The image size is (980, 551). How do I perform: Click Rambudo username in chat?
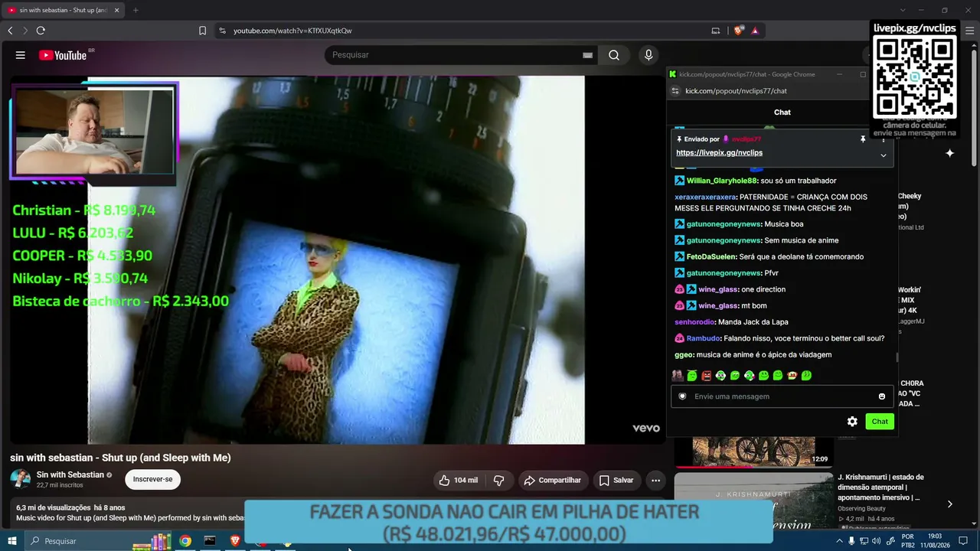tap(704, 338)
